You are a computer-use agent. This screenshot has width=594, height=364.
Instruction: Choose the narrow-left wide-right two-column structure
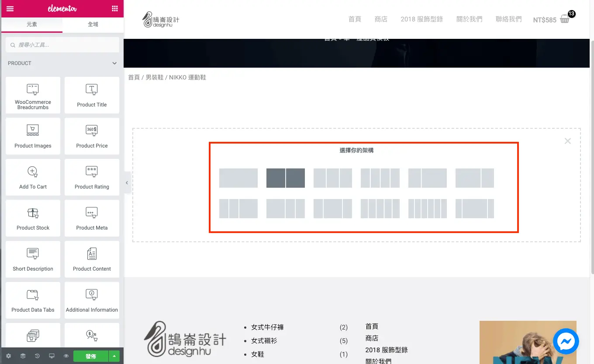[x=428, y=178]
